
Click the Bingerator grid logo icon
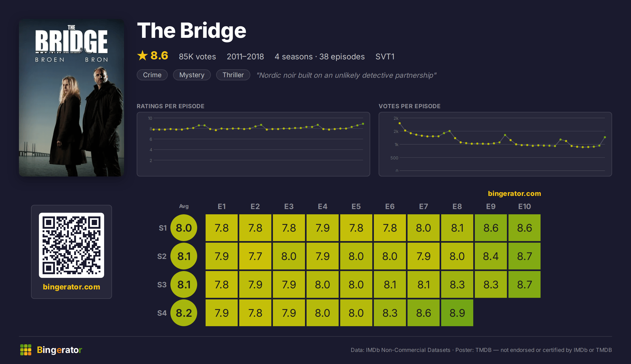tap(26, 350)
